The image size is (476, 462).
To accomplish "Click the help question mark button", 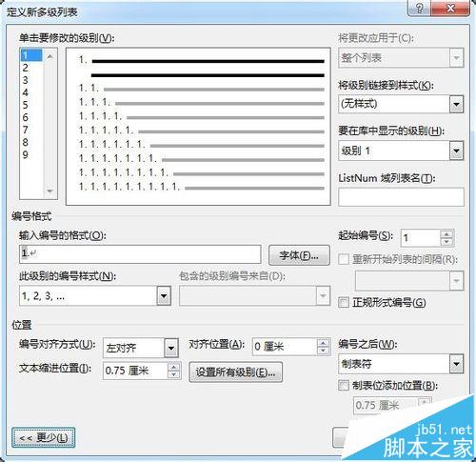I will click(419, 8).
